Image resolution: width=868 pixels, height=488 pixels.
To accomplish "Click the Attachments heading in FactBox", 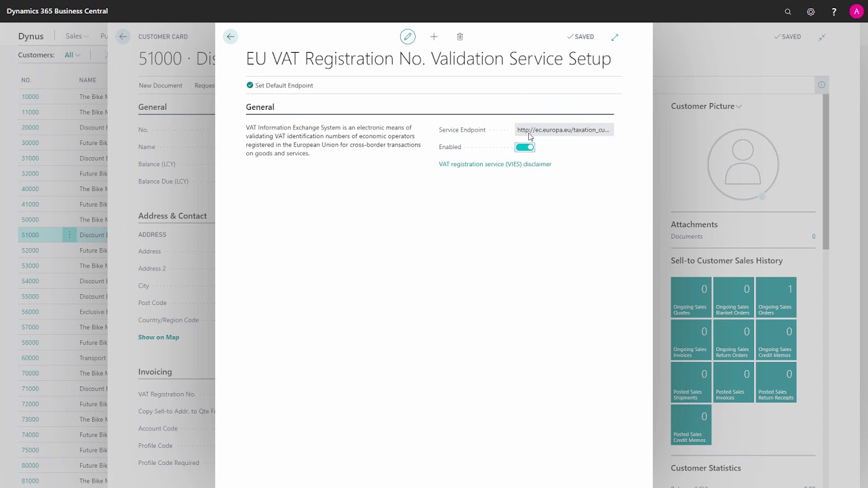I will [694, 224].
